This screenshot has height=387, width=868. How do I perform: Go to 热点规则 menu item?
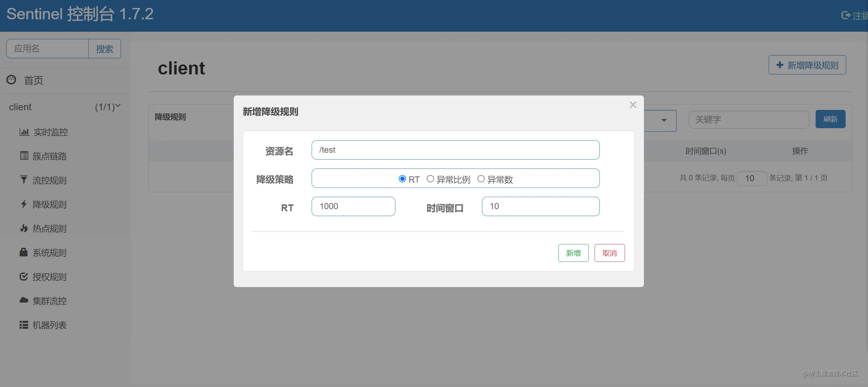click(x=50, y=228)
